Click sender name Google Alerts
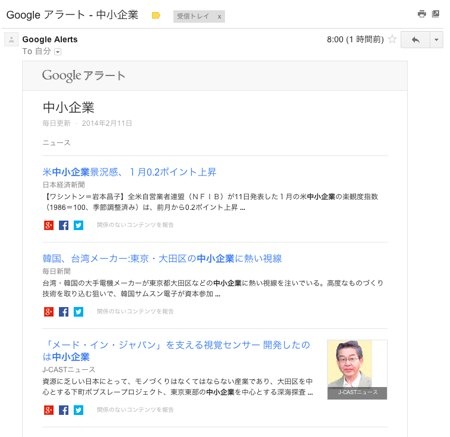This screenshot has height=437, width=450. coord(50,39)
